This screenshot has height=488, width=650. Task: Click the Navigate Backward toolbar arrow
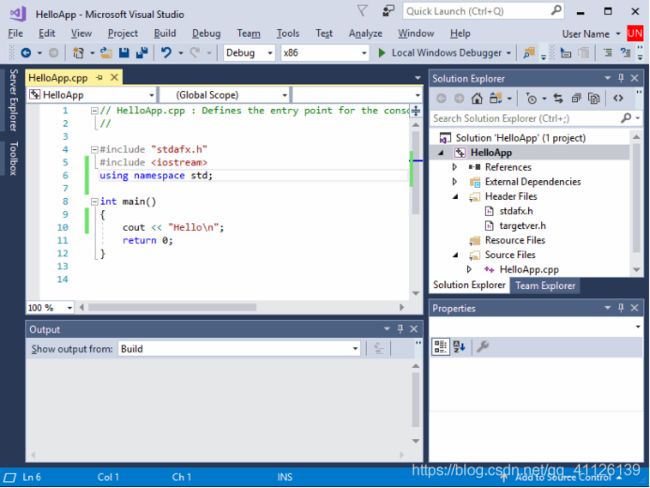click(x=26, y=53)
